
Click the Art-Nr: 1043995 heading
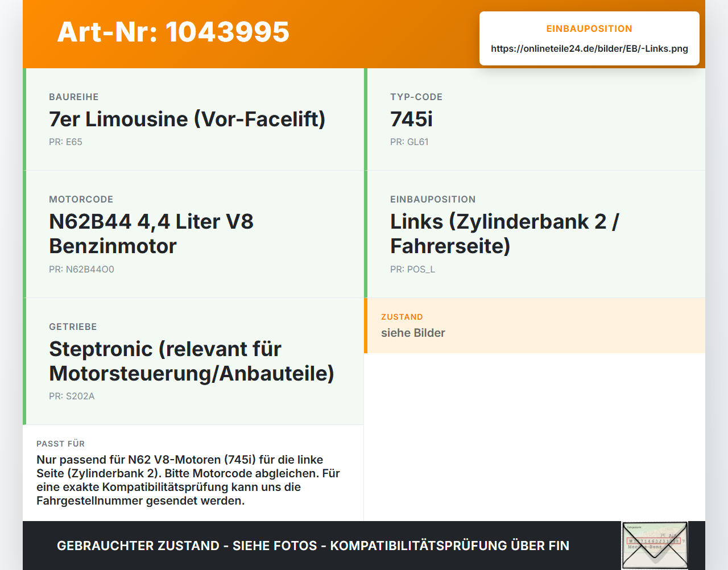tap(173, 32)
